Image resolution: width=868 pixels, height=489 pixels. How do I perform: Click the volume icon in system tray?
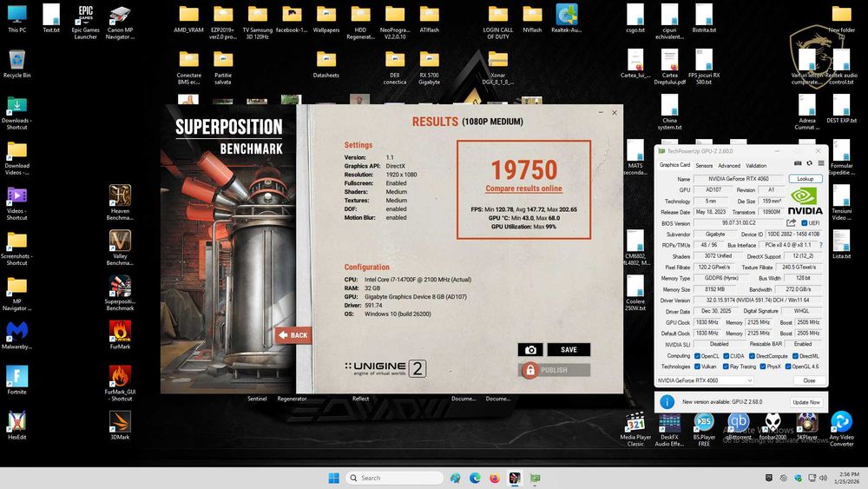click(823, 478)
